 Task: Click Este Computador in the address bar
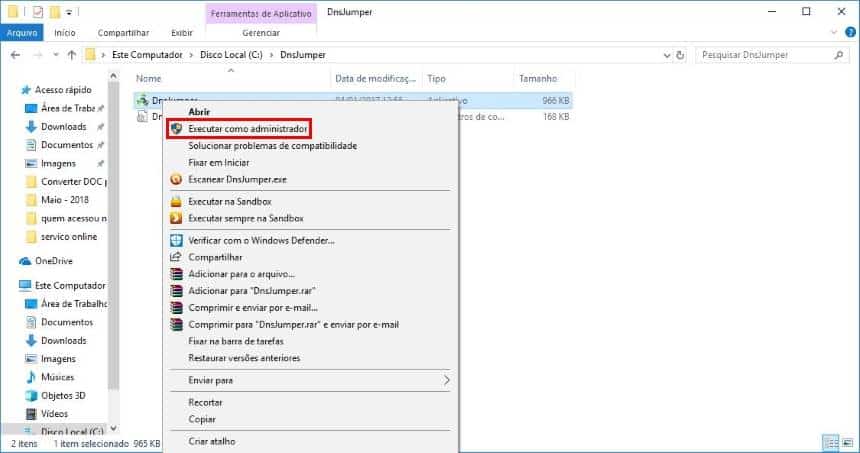click(147, 55)
